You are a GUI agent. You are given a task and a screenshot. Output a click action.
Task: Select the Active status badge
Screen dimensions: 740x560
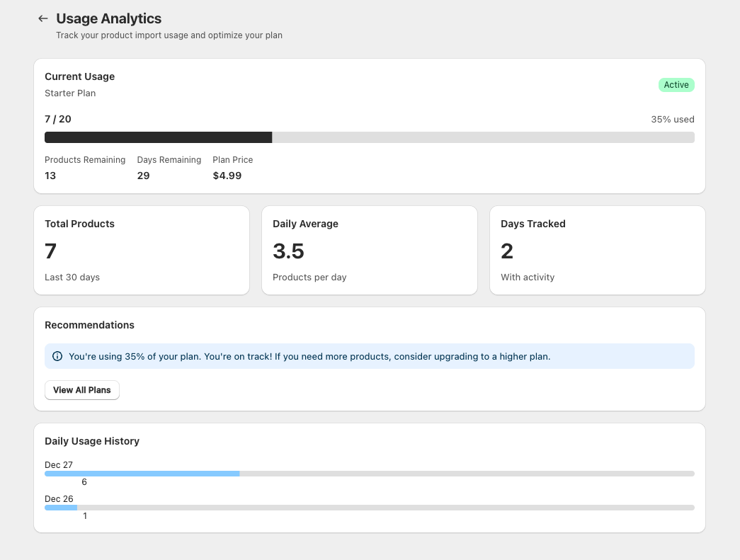click(676, 84)
